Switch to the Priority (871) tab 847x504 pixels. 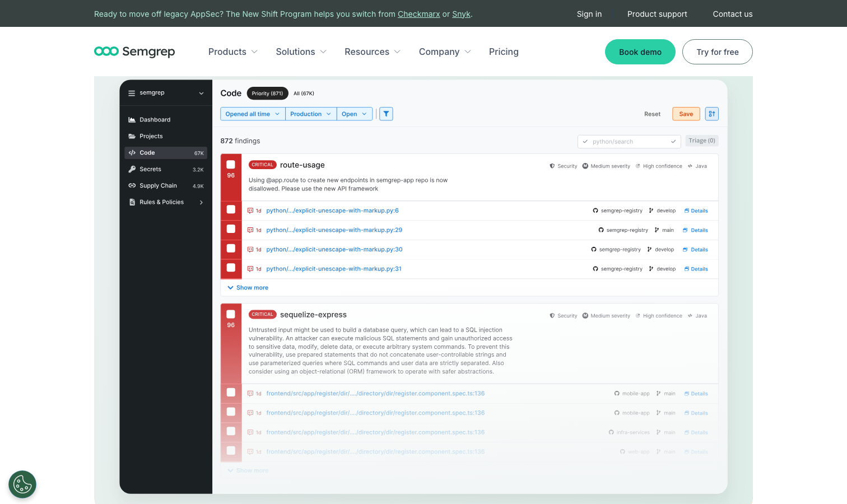267,94
